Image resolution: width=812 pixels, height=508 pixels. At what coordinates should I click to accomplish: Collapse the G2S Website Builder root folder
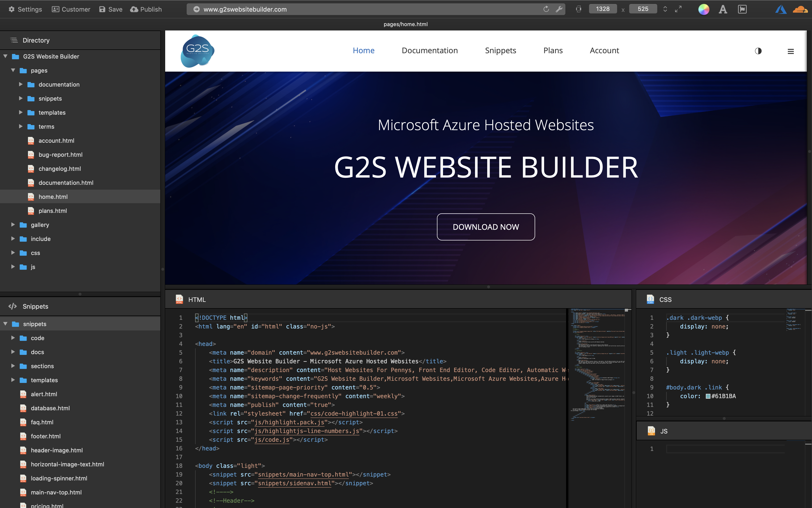click(x=5, y=56)
